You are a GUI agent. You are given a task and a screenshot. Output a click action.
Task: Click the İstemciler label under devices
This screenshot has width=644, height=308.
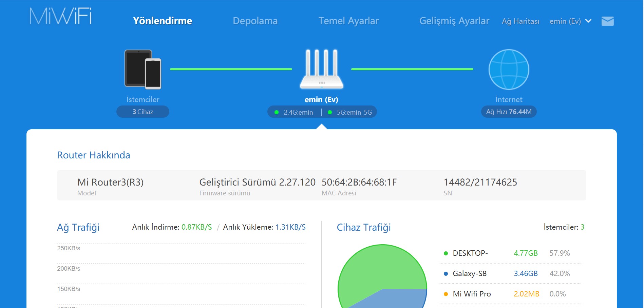[143, 99]
